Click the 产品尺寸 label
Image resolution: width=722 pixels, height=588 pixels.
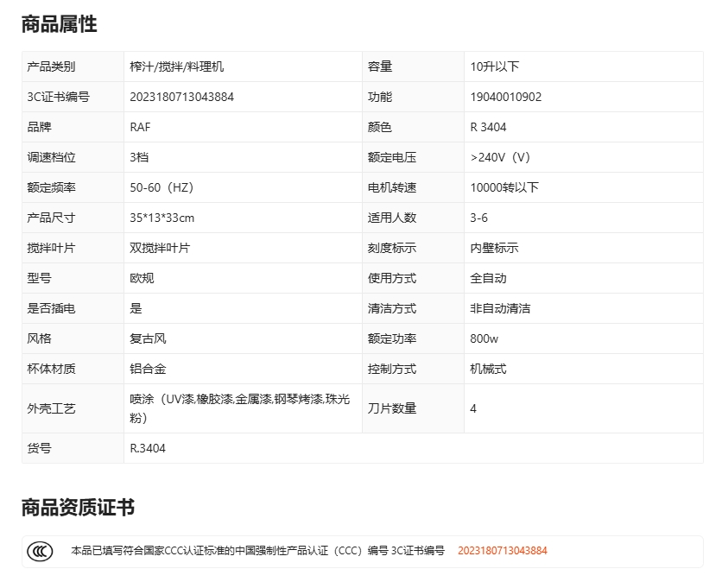click(x=51, y=218)
